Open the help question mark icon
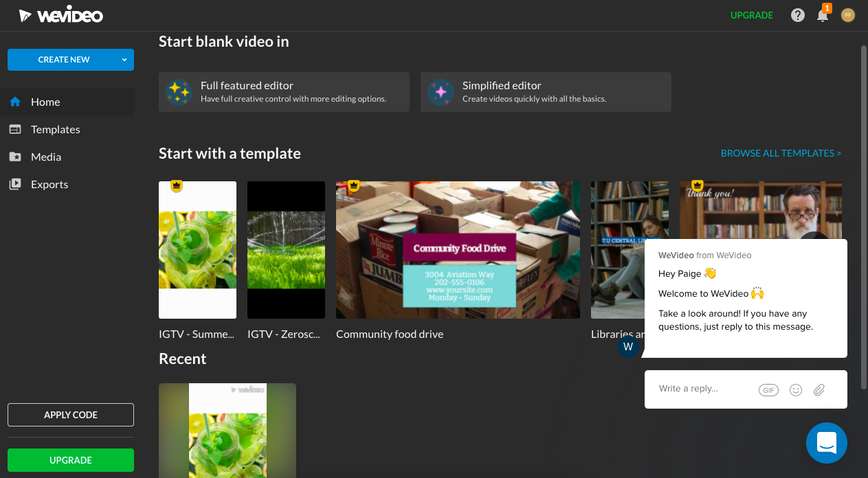 (x=797, y=15)
